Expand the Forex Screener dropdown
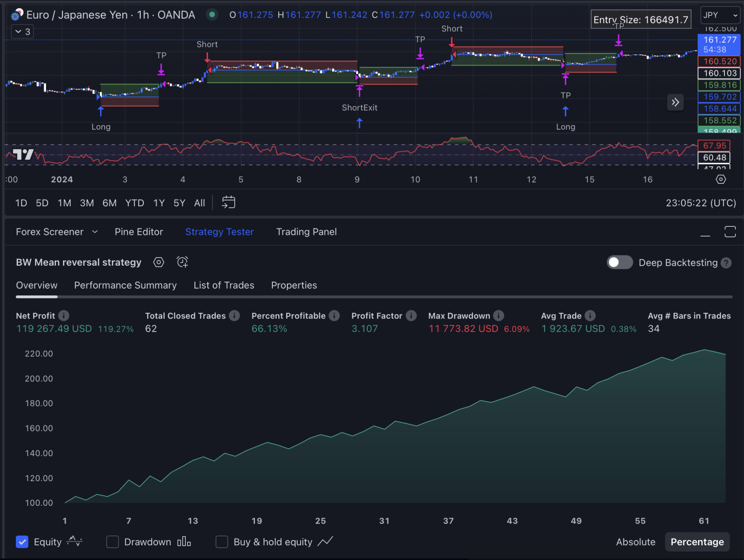Viewport: 744px width, 560px height. pos(95,232)
